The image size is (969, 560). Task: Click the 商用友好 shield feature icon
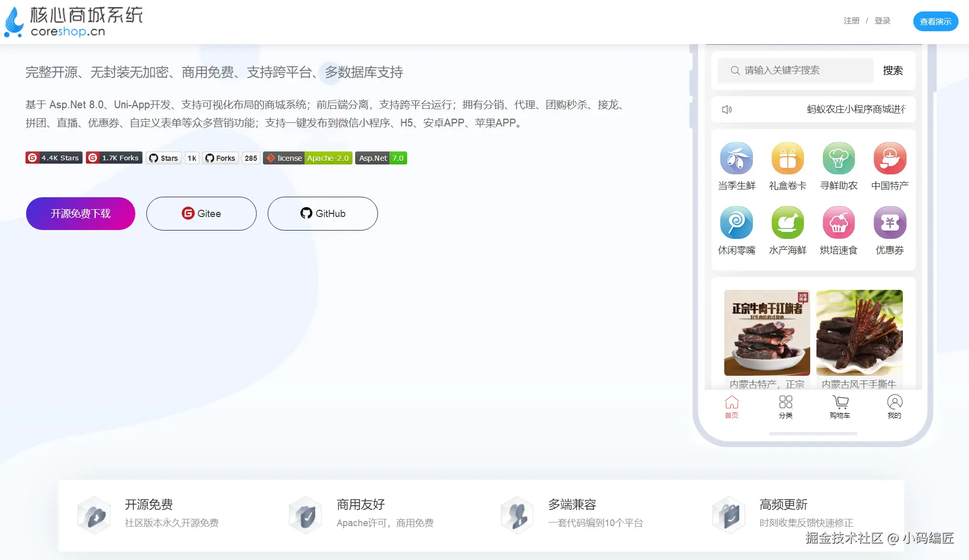[x=306, y=515]
